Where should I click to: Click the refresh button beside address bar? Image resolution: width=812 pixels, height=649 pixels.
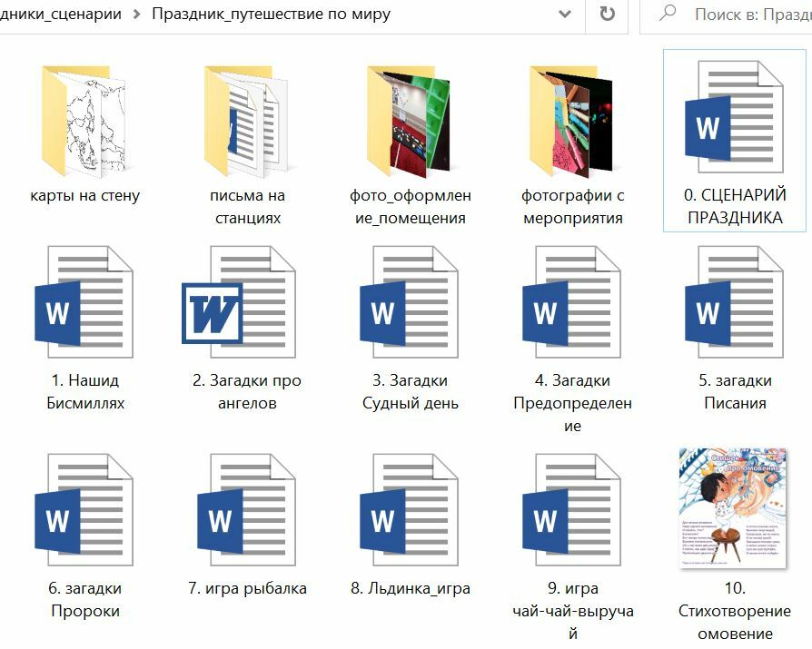[608, 15]
